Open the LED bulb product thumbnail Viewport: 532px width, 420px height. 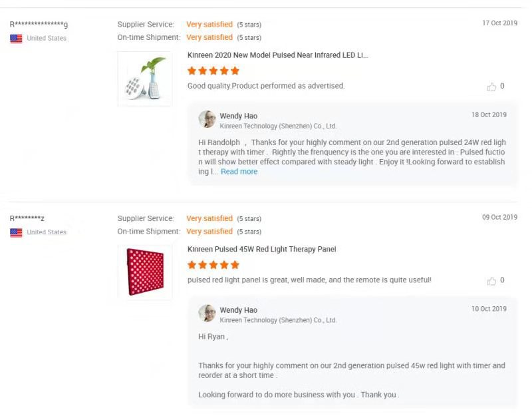pos(144,79)
